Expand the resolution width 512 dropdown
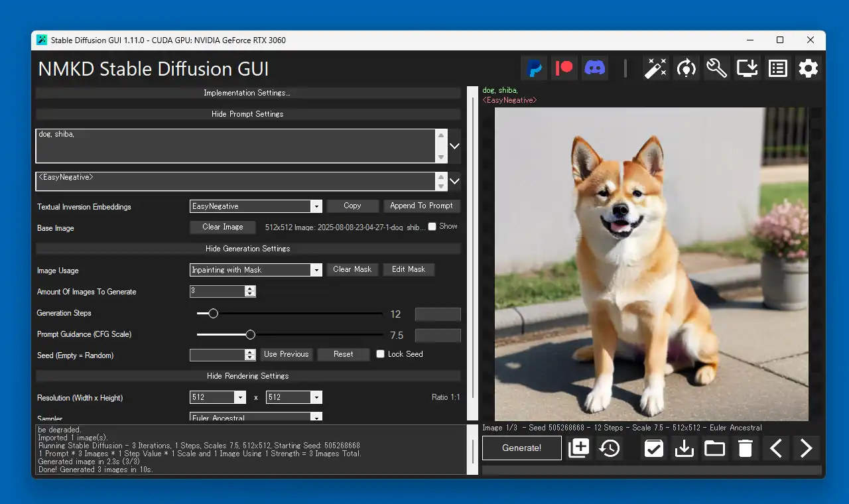The height and width of the screenshot is (504, 849). click(x=218, y=397)
